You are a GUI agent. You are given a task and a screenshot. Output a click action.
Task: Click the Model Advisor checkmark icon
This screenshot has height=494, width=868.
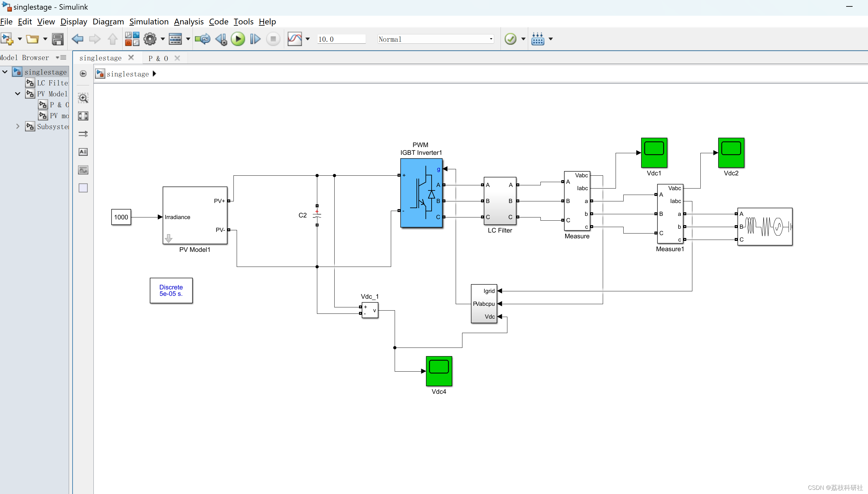[x=510, y=39]
